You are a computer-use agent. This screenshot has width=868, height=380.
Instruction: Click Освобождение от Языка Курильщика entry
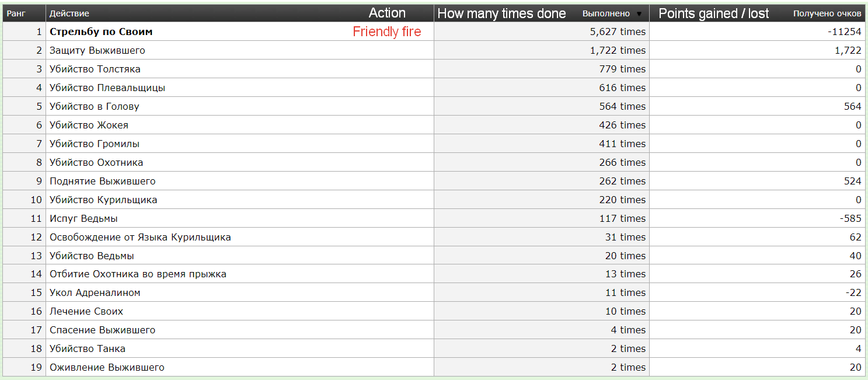[x=140, y=237]
